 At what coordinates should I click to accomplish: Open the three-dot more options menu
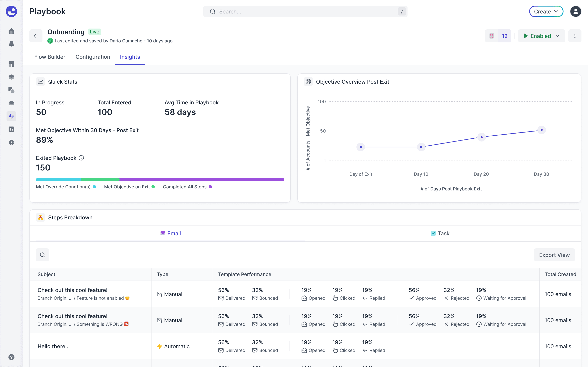575,36
